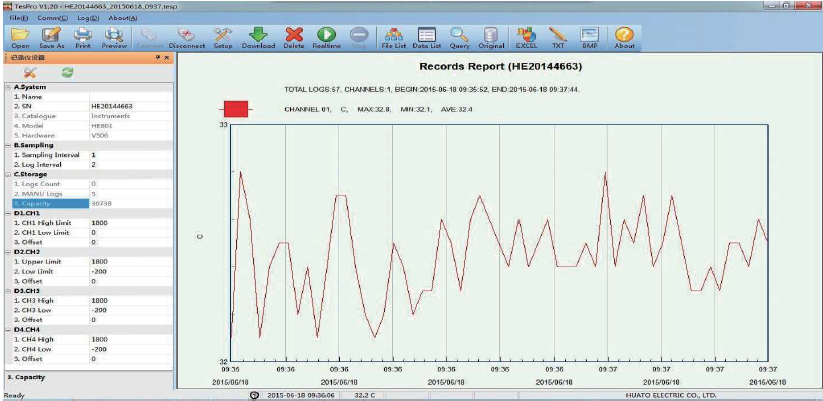Click the red channel 01 color swatch
The height and width of the screenshot is (401, 823).
pos(237,107)
